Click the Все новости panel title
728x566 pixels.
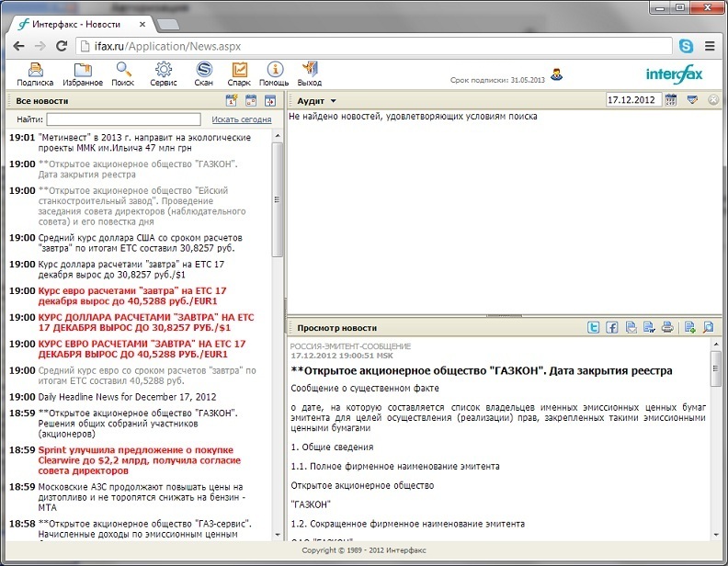41,101
